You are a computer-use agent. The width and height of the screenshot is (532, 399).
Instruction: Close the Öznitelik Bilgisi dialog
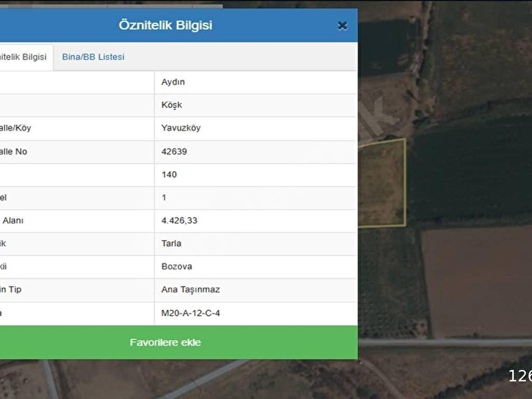342,26
